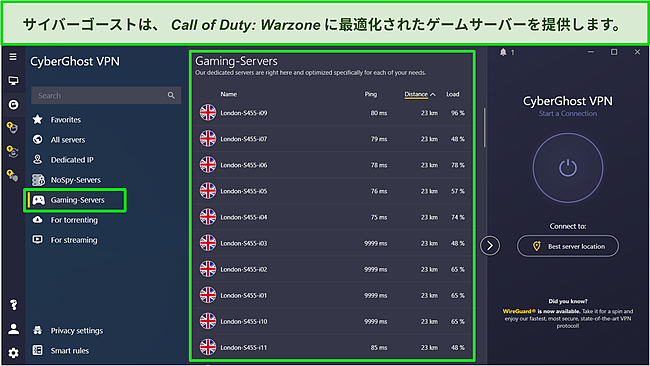Screen dimensions: 650x366
Task: Click the For torrenting cloud icon
Action: pyautogui.click(x=38, y=220)
